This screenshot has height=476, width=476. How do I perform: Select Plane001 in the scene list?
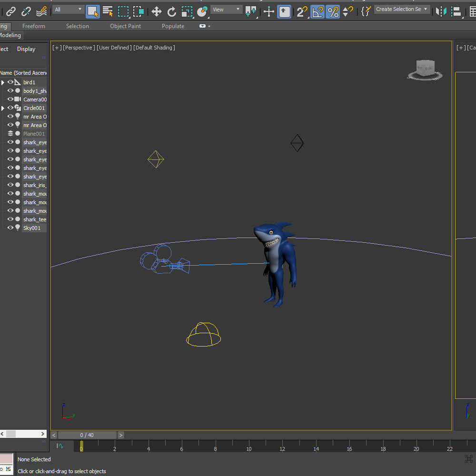[x=34, y=134]
